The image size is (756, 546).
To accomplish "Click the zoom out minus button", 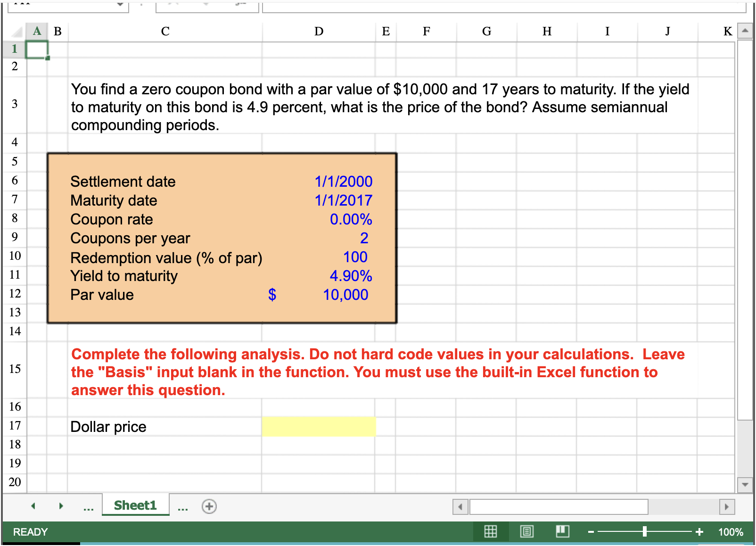I will click(x=591, y=532).
